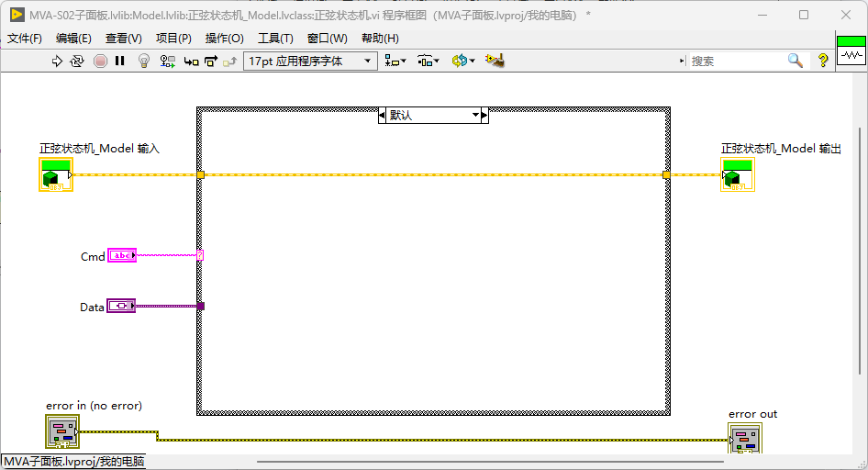Go to previous case with left arrow

pyautogui.click(x=382, y=115)
